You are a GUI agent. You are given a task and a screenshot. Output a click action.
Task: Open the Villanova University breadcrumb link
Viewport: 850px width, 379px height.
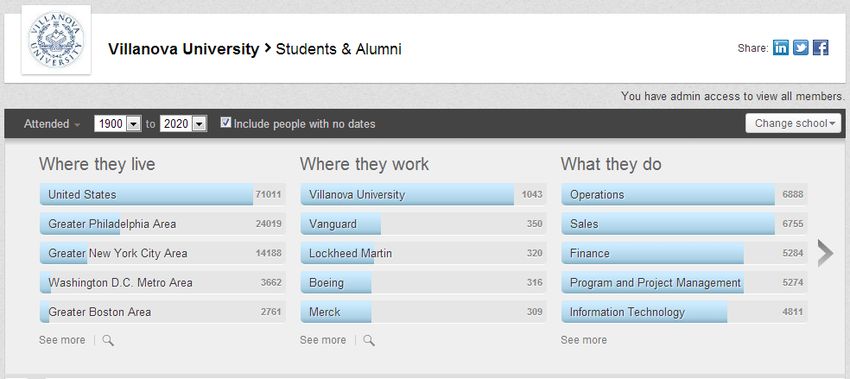(x=183, y=49)
